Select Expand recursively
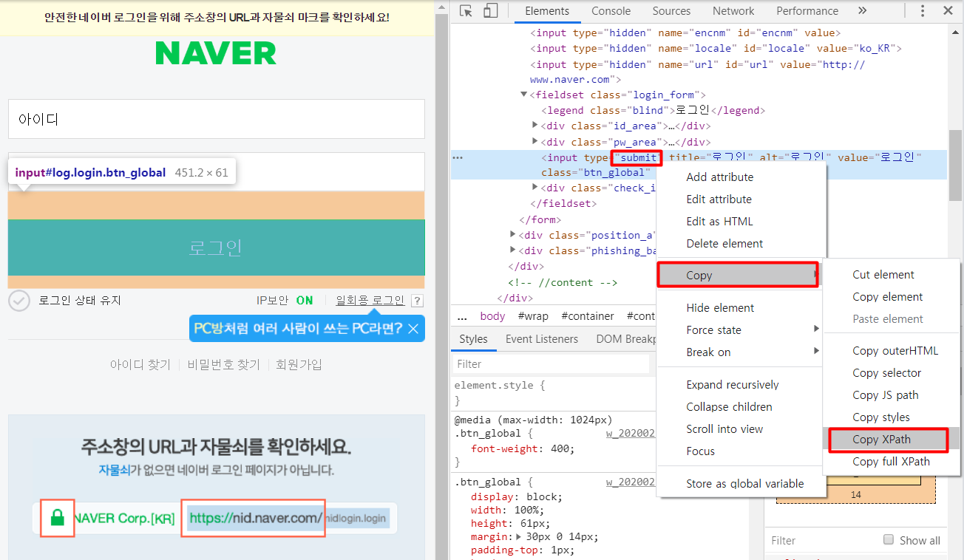964x560 pixels. pyautogui.click(x=740, y=385)
